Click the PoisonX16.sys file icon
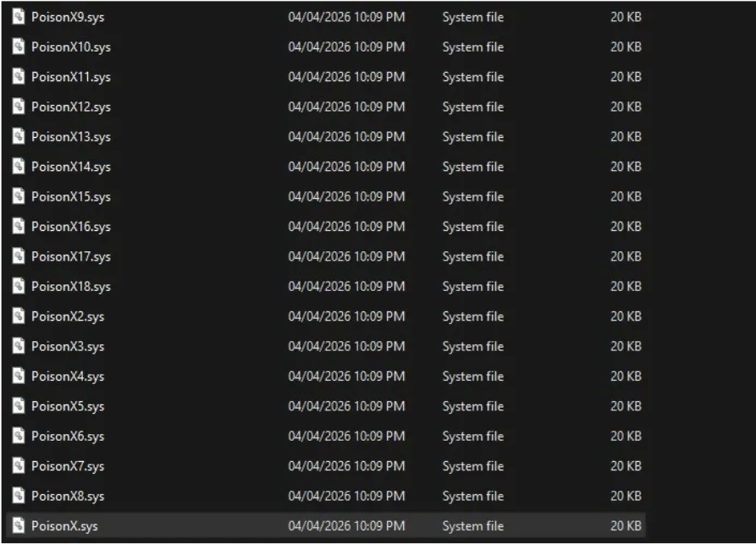Image resolution: width=756 pixels, height=544 pixels. pyautogui.click(x=19, y=226)
